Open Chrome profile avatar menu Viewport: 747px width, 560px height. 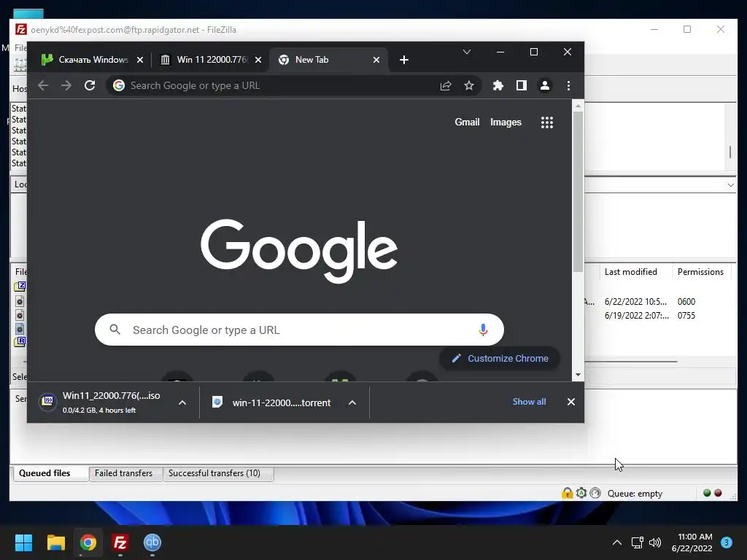544,86
